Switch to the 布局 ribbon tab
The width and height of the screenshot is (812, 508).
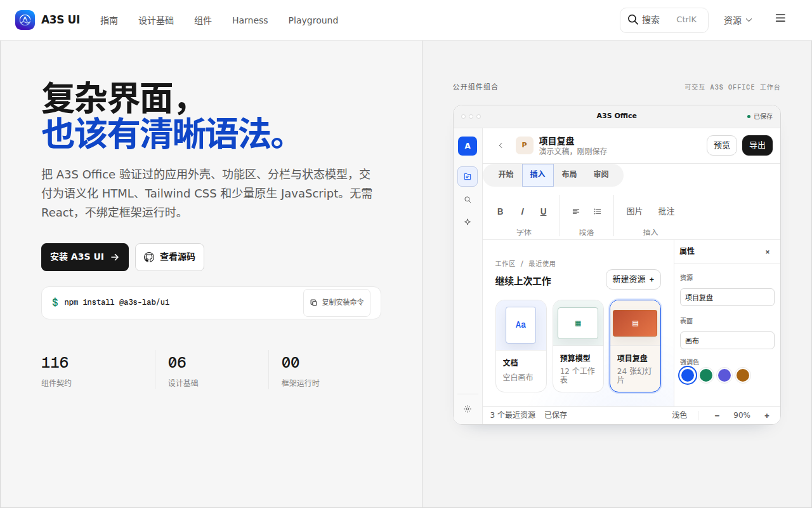[x=569, y=175]
